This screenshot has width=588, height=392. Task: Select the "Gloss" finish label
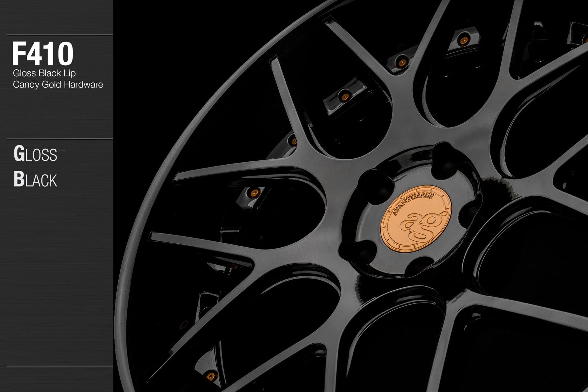pos(35,154)
